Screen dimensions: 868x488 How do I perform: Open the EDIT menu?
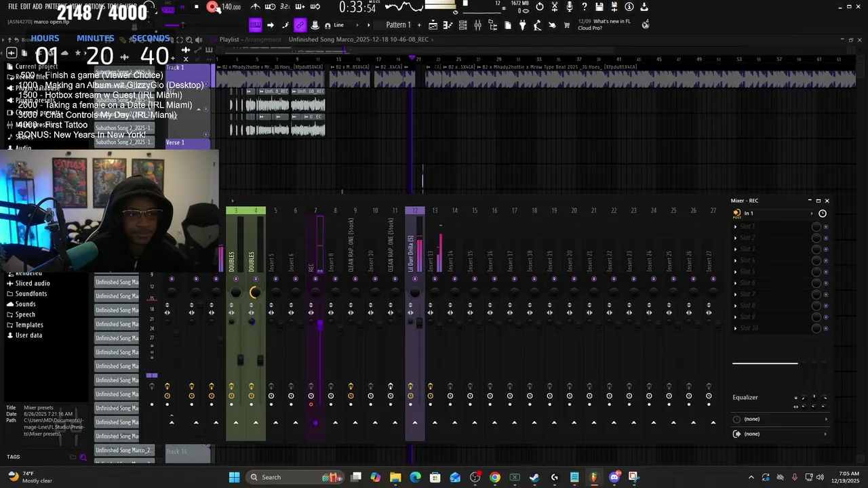coord(26,7)
